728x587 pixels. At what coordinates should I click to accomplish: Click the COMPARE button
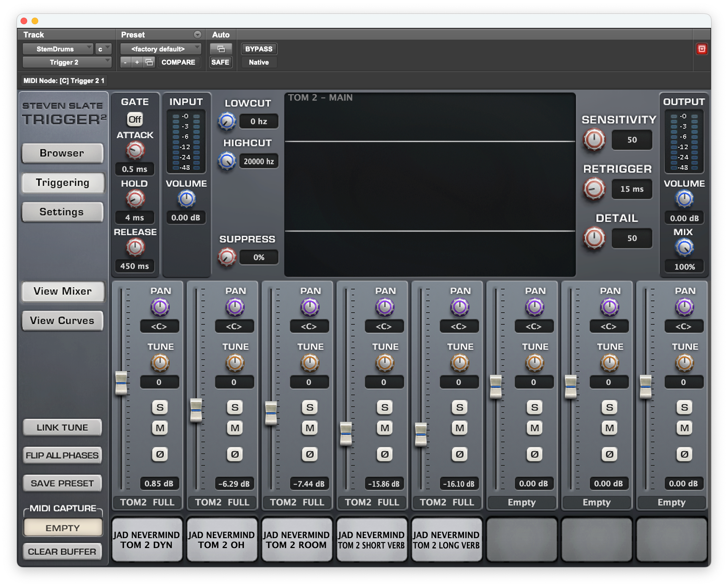pos(179,62)
